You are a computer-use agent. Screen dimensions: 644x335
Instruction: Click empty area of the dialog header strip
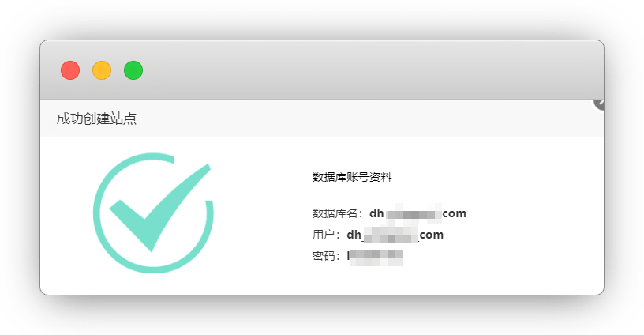click(361, 119)
